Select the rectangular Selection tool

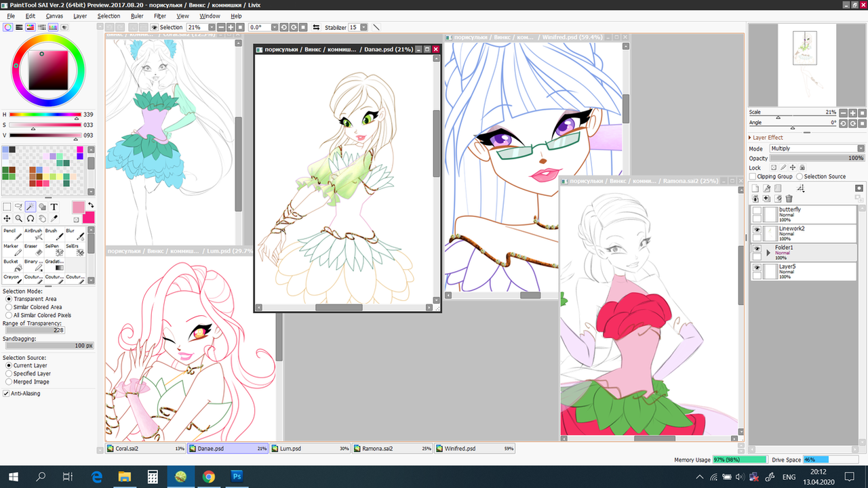pyautogui.click(x=7, y=207)
